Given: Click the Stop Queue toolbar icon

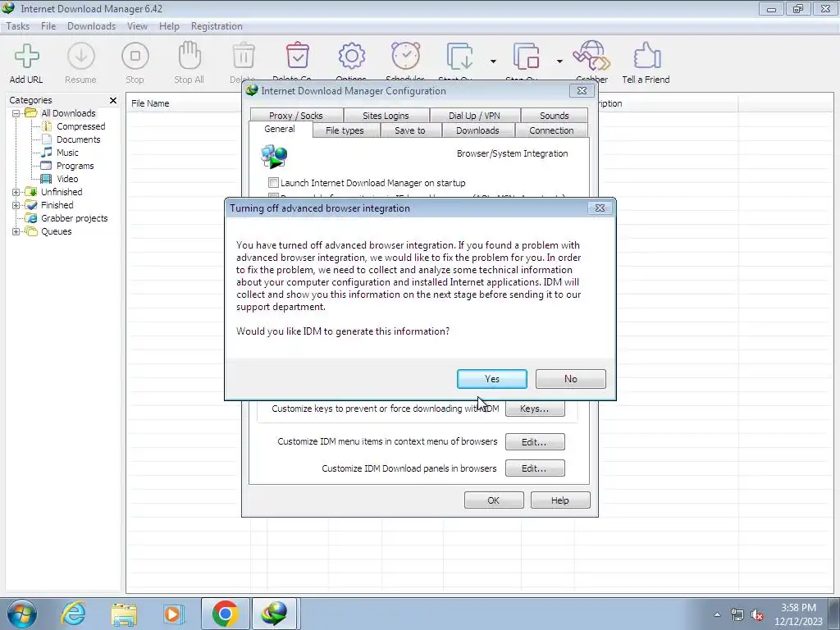Looking at the screenshot, I should pyautogui.click(x=526, y=57).
